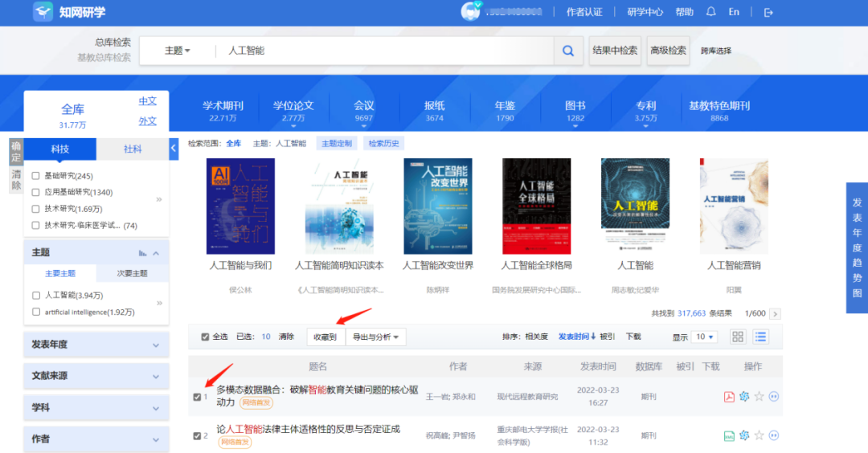Open the 人工智能全球格局 book cover
Image resolution: width=868 pixels, height=453 pixels.
point(536,206)
